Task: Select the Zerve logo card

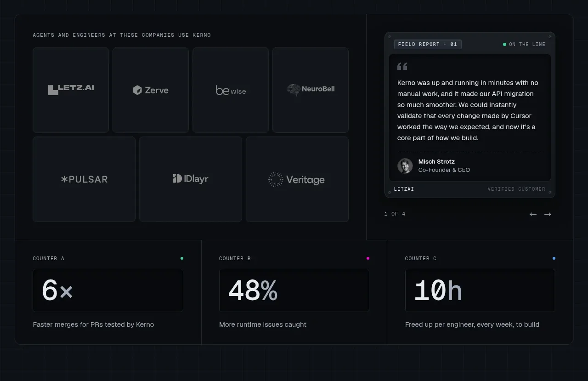Action: click(x=151, y=90)
